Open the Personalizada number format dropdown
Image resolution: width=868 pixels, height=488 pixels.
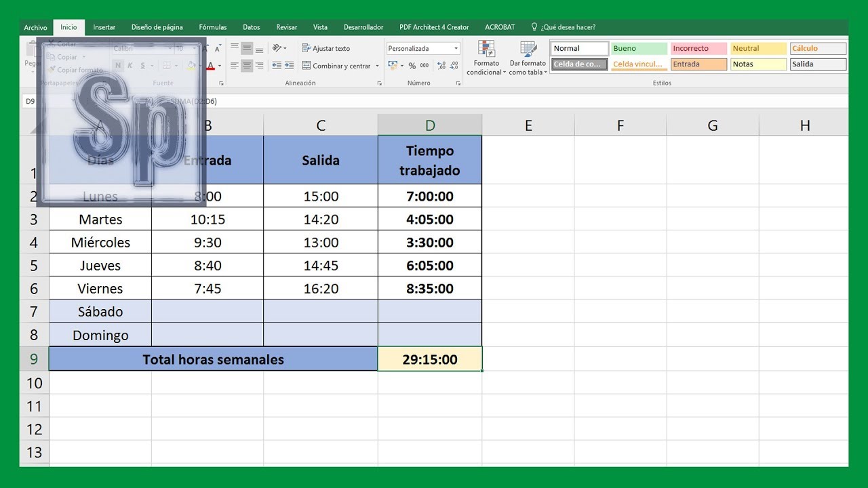click(x=456, y=49)
